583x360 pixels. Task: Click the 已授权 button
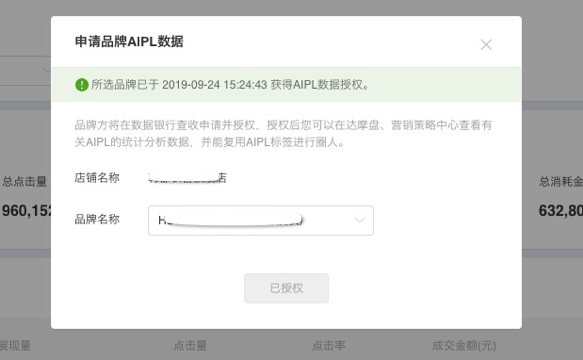click(286, 288)
